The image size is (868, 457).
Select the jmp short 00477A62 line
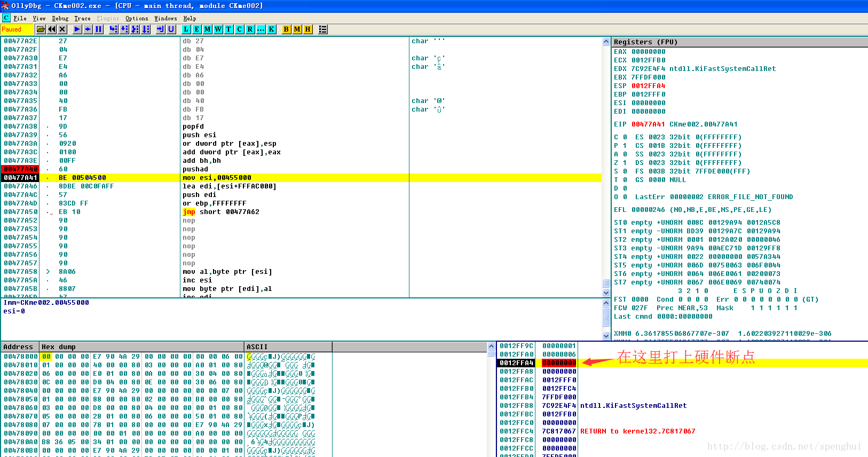click(221, 212)
